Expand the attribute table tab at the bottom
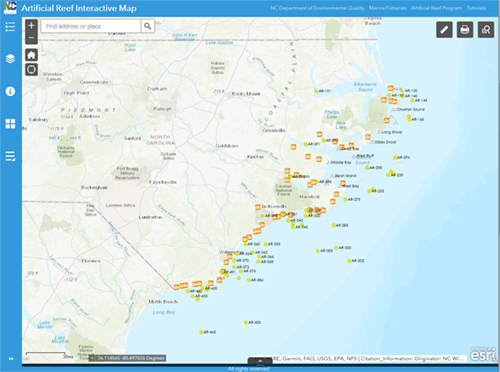Viewport: 500px width, 372px height. 260,361
